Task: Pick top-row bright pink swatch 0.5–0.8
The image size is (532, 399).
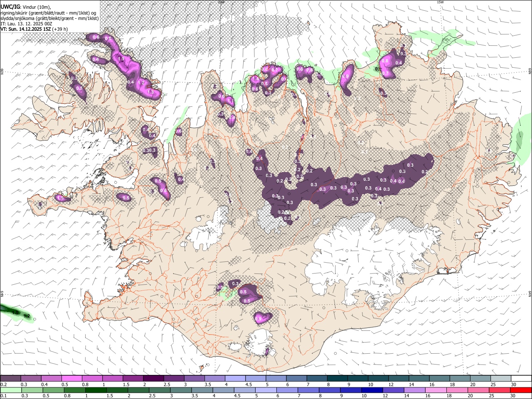Action: coord(72,378)
